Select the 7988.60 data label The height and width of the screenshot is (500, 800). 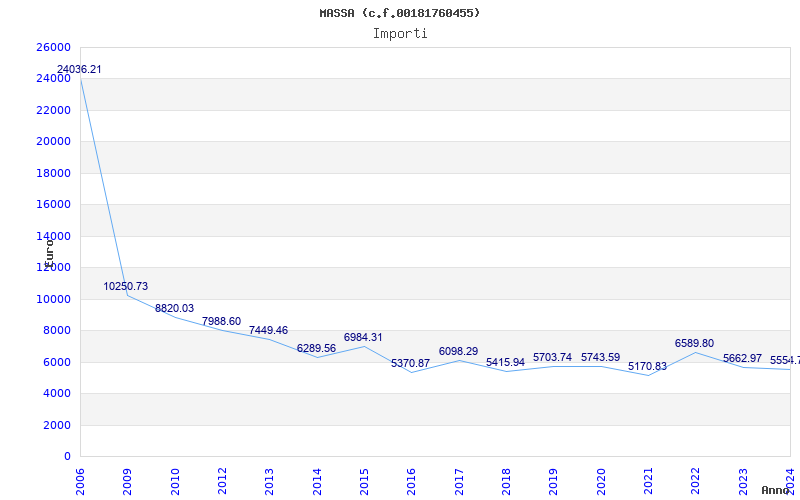point(221,321)
